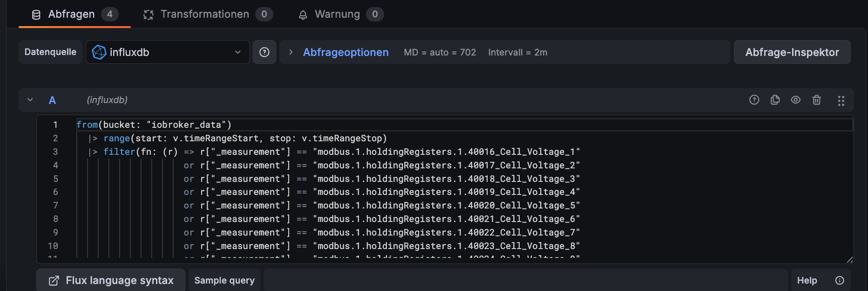Collapse query A row

pyautogui.click(x=30, y=100)
